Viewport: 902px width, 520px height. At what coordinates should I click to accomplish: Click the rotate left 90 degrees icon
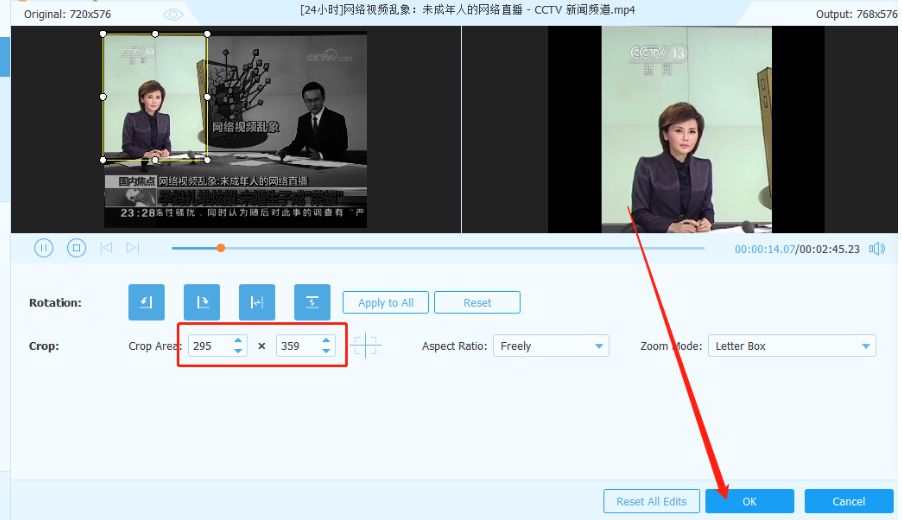pos(146,302)
